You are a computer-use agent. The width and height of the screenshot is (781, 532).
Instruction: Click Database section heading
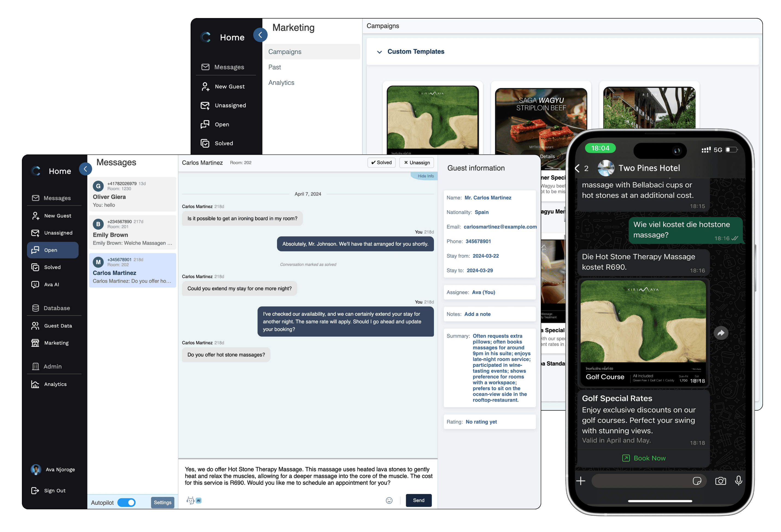coord(51,308)
